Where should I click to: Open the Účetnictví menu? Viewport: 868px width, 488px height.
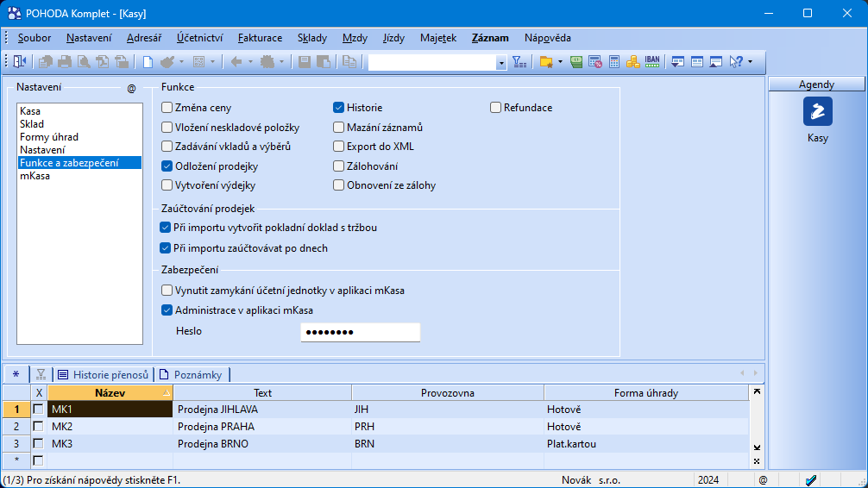click(x=200, y=38)
